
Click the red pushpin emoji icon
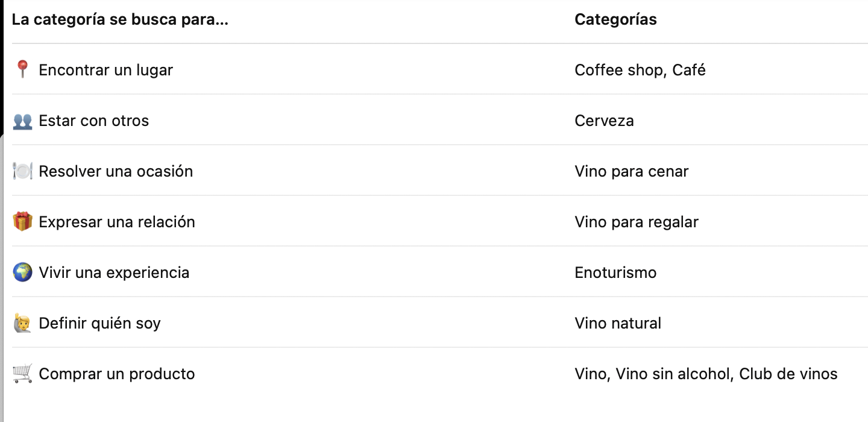(22, 70)
